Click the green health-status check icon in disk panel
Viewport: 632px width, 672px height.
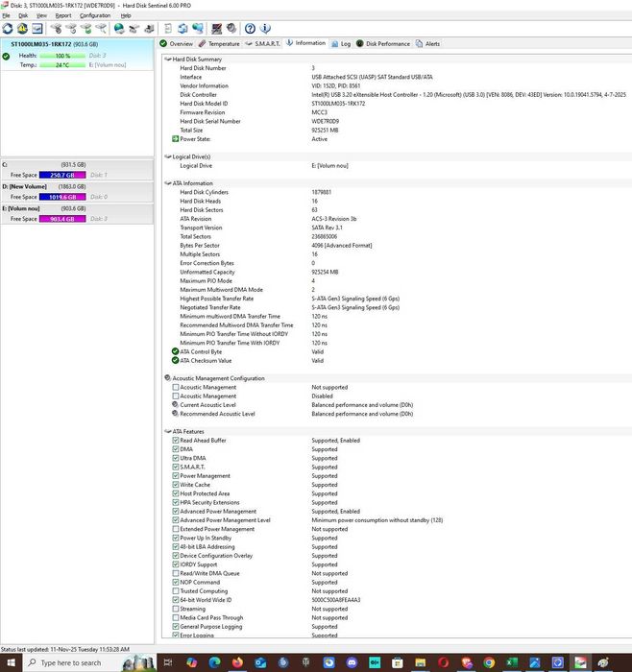pyautogui.click(x=6, y=56)
